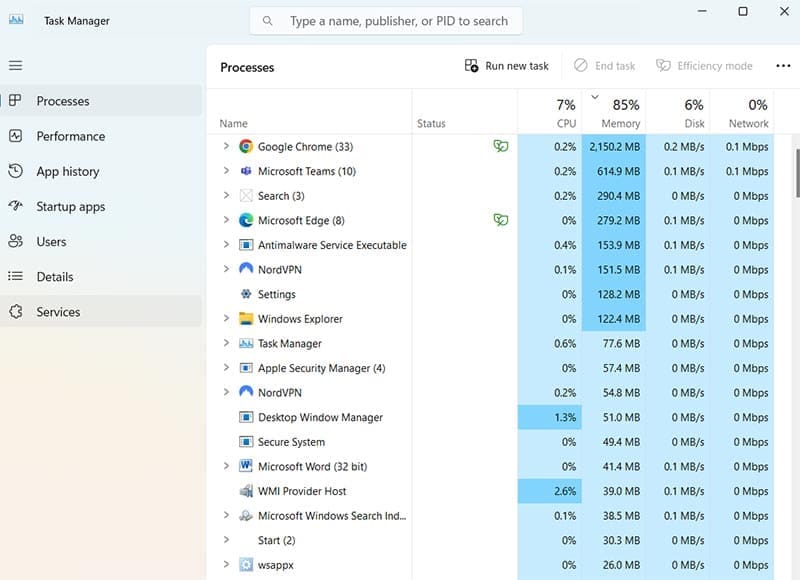This screenshot has width=800, height=580.
Task: Open the more options ellipsis menu
Action: pyautogui.click(x=778, y=65)
